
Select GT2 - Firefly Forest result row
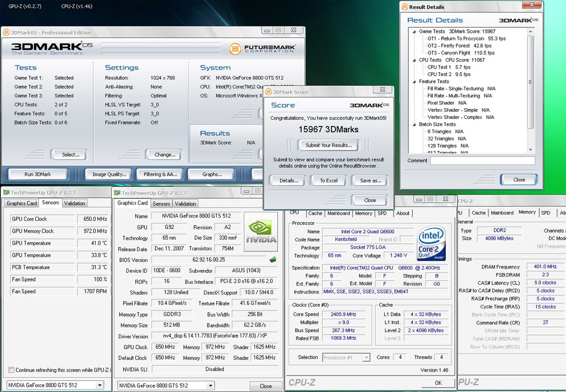459,46
